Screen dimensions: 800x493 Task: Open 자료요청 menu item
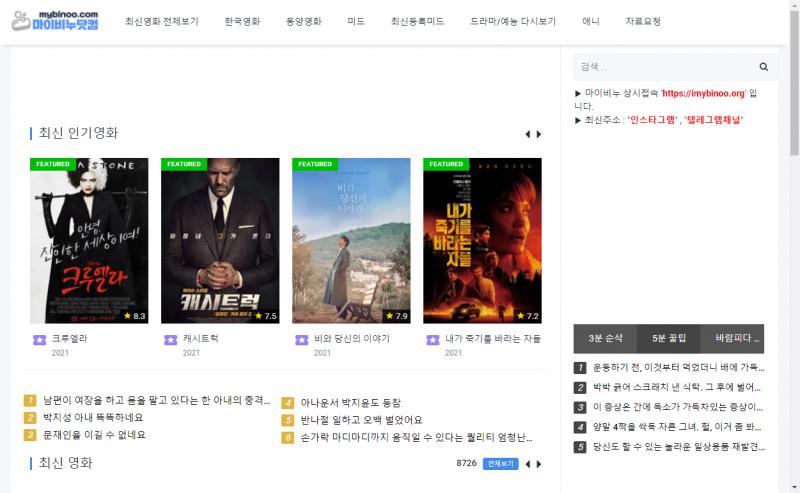click(x=643, y=21)
